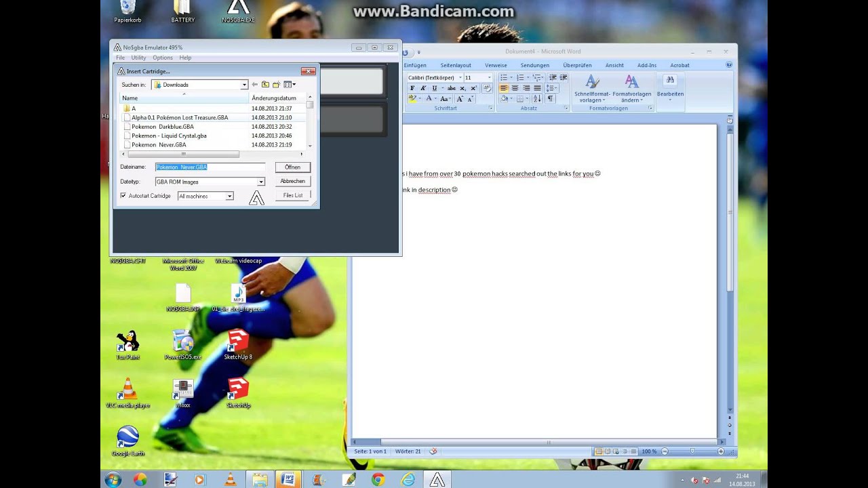Apply strikethrough (abc) formatting in Word

tap(452, 88)
